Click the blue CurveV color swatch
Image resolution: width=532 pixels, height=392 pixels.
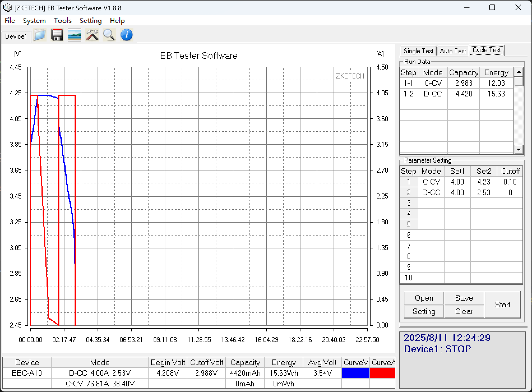point(355,373)
